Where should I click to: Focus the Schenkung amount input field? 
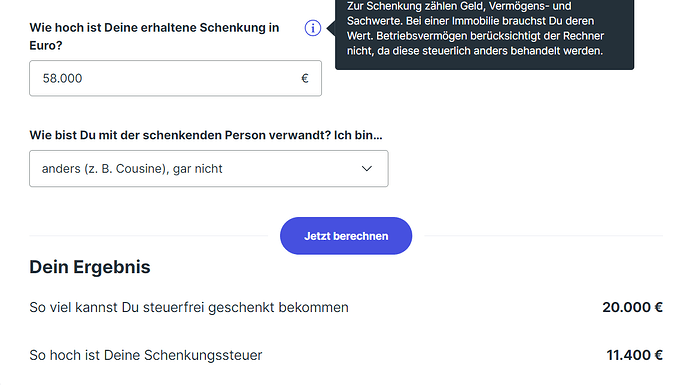pyautogui.click(x=175, y=78)
